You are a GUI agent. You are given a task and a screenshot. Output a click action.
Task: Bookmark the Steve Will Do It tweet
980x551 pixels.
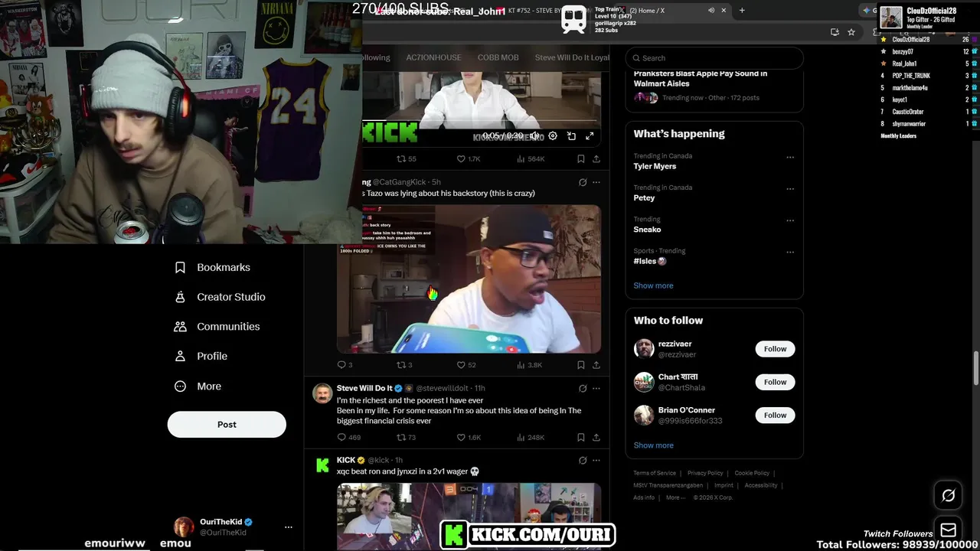pos(581,438)
